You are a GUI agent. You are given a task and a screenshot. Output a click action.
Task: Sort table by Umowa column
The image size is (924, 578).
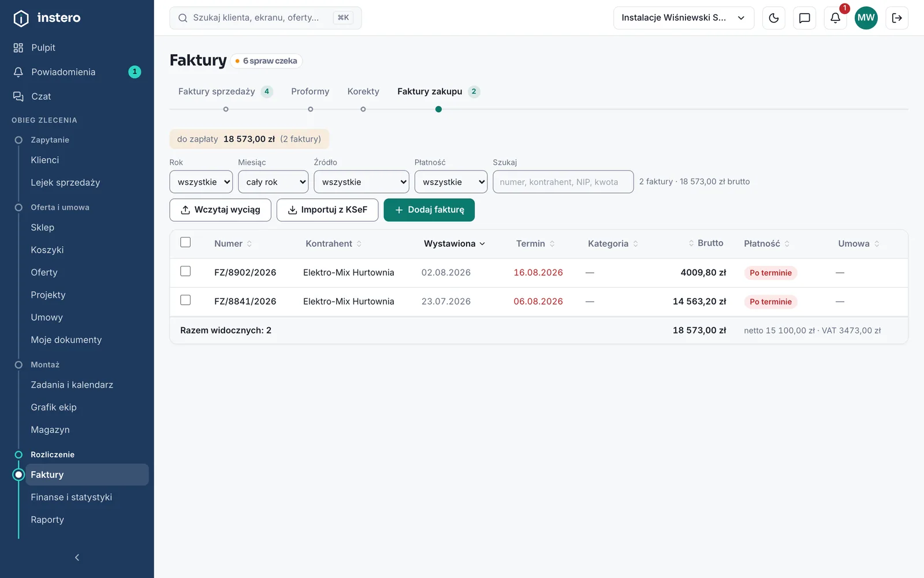(x=858, y=243)
